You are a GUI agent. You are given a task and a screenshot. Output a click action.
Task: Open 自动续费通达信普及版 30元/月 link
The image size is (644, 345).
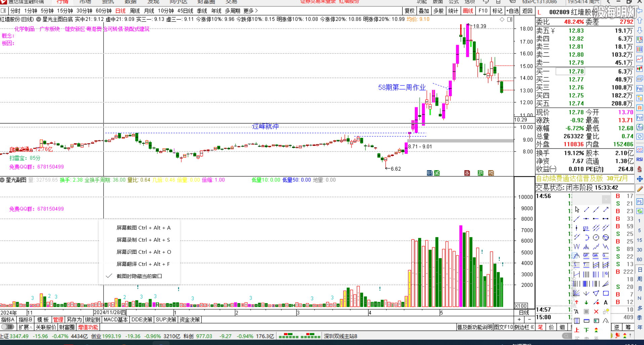pyautogui.click(x=582, y=178)
